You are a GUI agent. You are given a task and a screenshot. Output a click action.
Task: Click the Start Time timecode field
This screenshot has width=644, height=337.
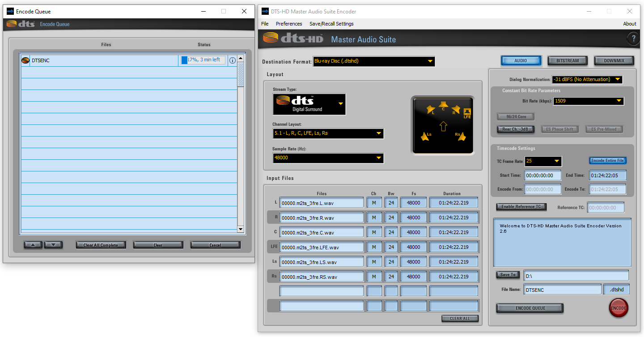click(x=542, y=175)
